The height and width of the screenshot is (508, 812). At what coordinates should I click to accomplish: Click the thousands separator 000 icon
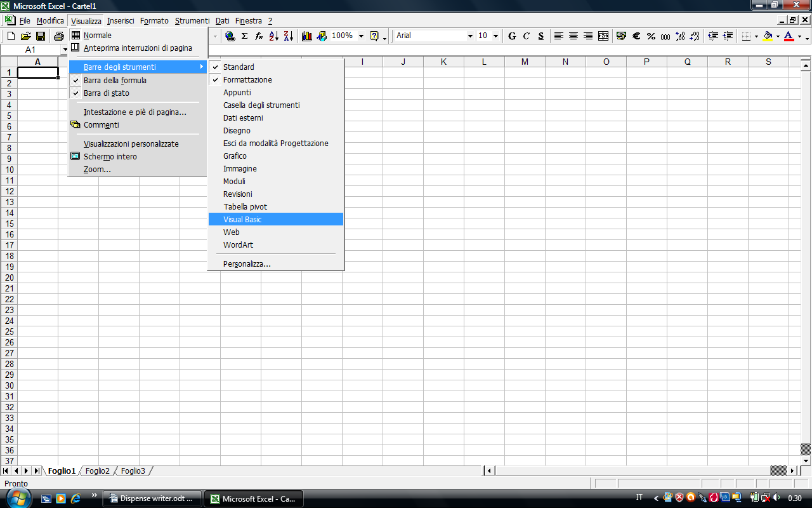(665, 37)
